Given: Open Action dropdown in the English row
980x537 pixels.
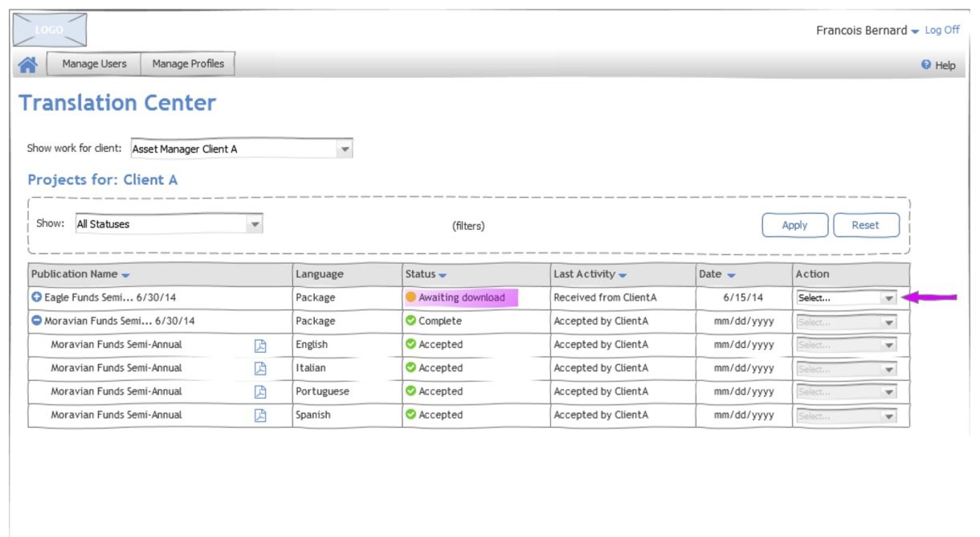Looking at the screenshot, I should click(847, 345).
